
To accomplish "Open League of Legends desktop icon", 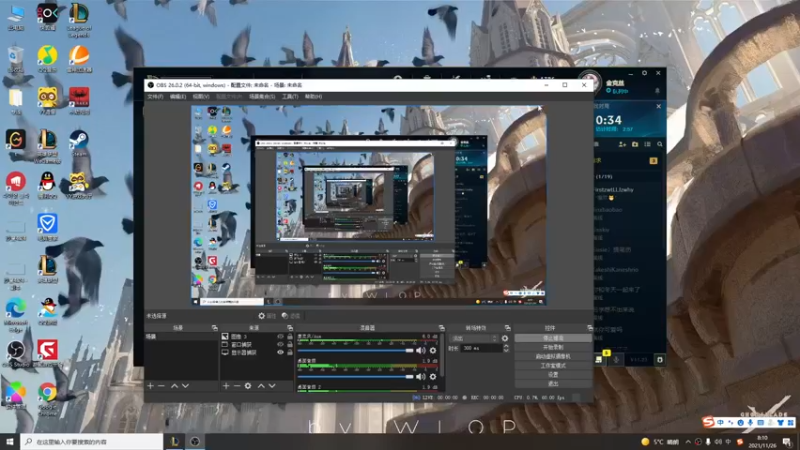I will (x=79, y=20).
